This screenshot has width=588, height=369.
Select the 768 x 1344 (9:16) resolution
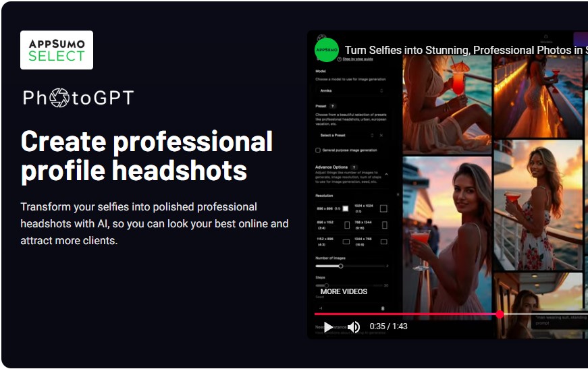tap(371, 225)
